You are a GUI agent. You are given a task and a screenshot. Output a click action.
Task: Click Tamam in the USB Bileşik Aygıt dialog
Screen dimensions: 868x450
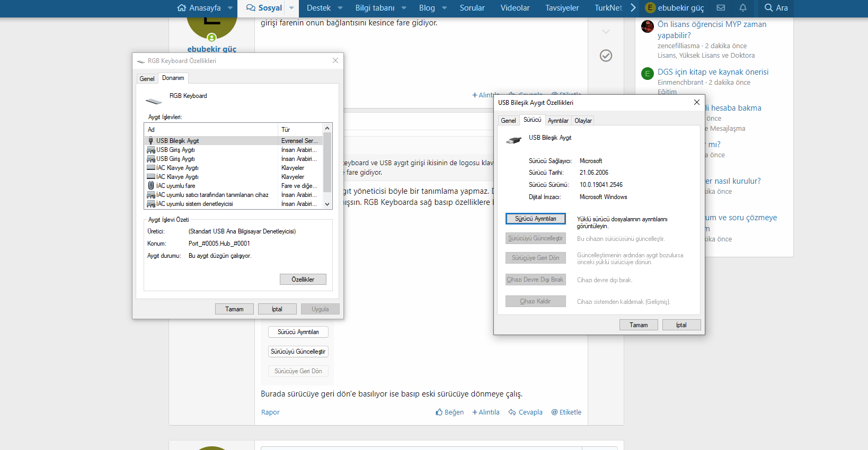[639, 325]
